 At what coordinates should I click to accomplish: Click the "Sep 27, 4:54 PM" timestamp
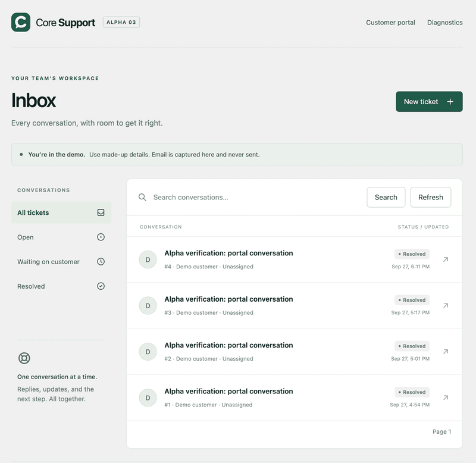point(409,405)
